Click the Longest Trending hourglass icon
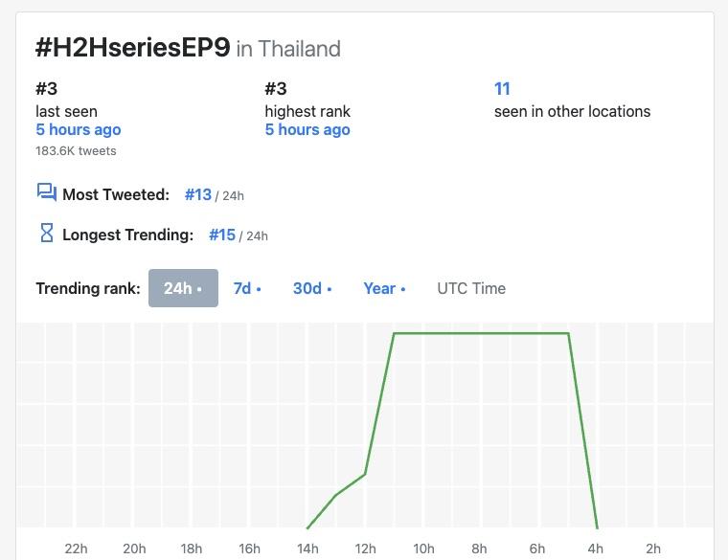Viewport: 728px width, 560px height. coord(46,234)
